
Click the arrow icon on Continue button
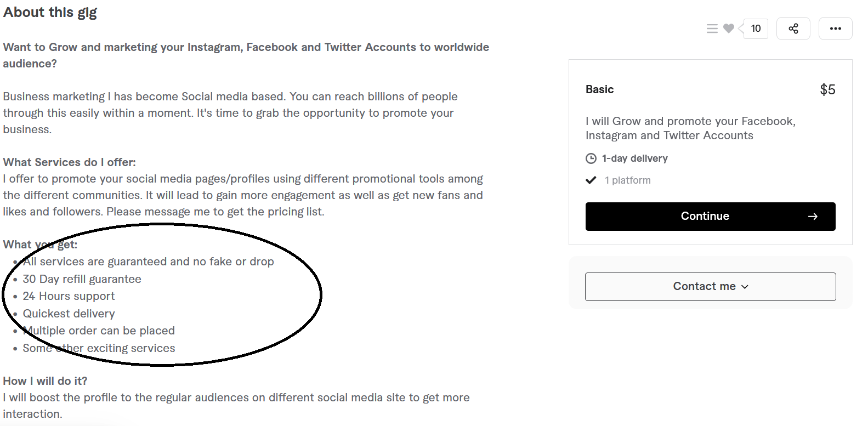[813, 217]
